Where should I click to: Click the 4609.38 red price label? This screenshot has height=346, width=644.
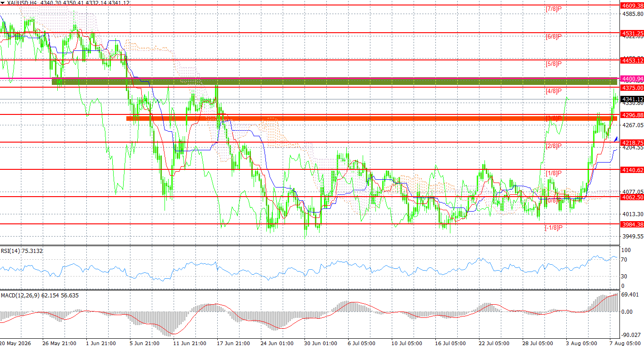click(x=633, y=6)
